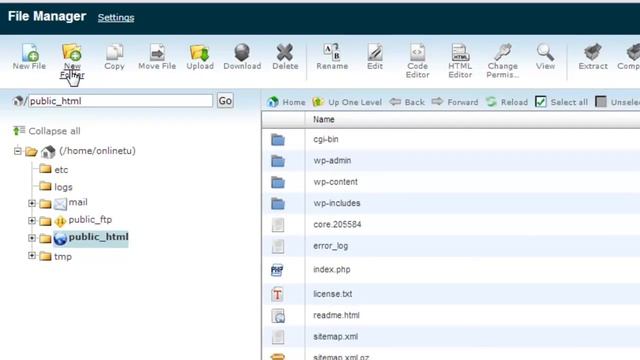This screenshot has height=360, width=640.
Task: Click the file icon beside sitemap.xml
Action: [278, 337]
